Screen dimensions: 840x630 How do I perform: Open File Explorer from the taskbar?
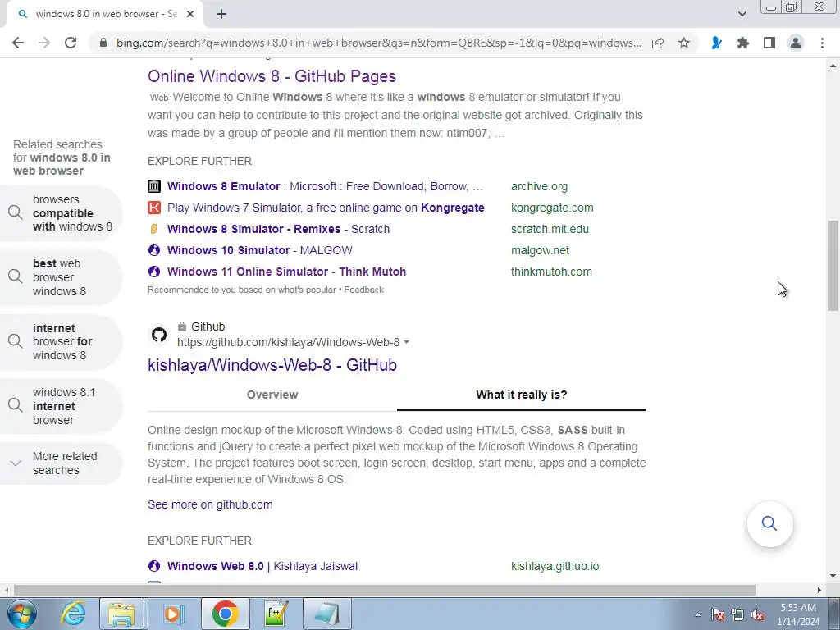pos(121,614)
